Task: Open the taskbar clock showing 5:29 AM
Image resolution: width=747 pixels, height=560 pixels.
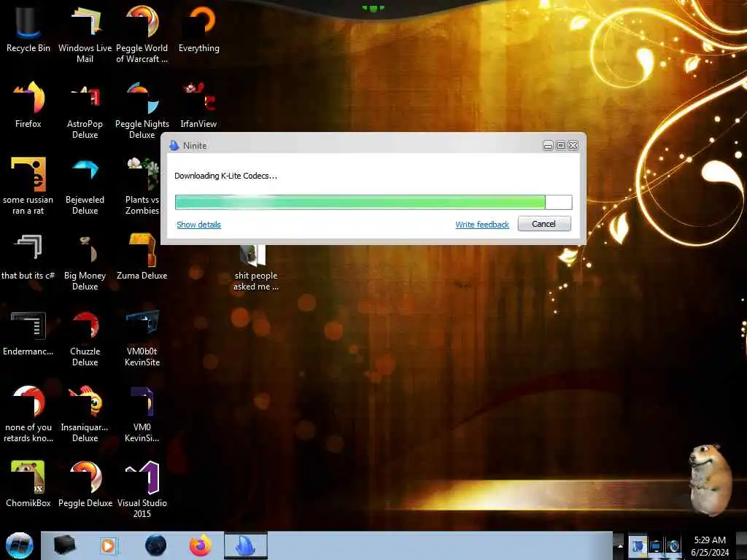Action: [710, 546]
